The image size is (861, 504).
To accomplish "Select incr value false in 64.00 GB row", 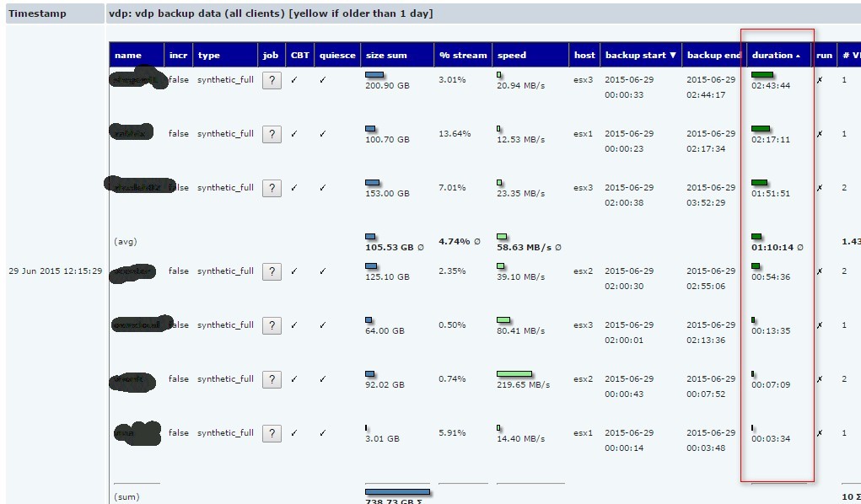I will point(179,325).
